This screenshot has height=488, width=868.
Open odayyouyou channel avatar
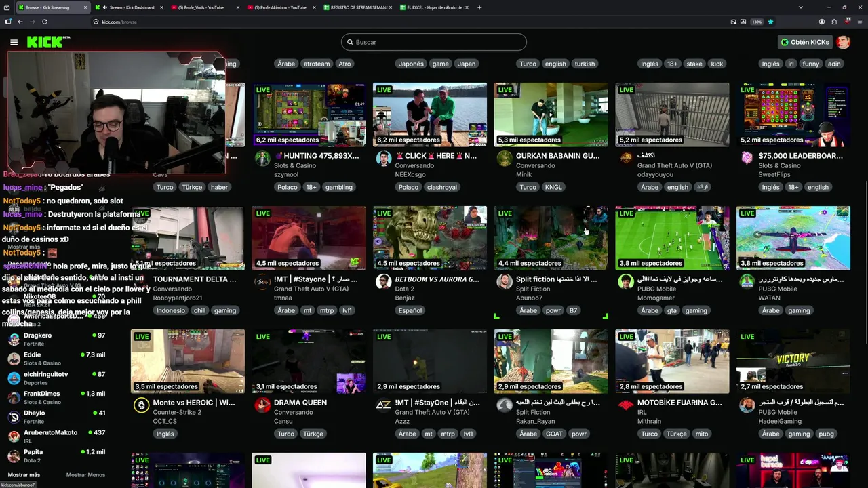point(626,159)
